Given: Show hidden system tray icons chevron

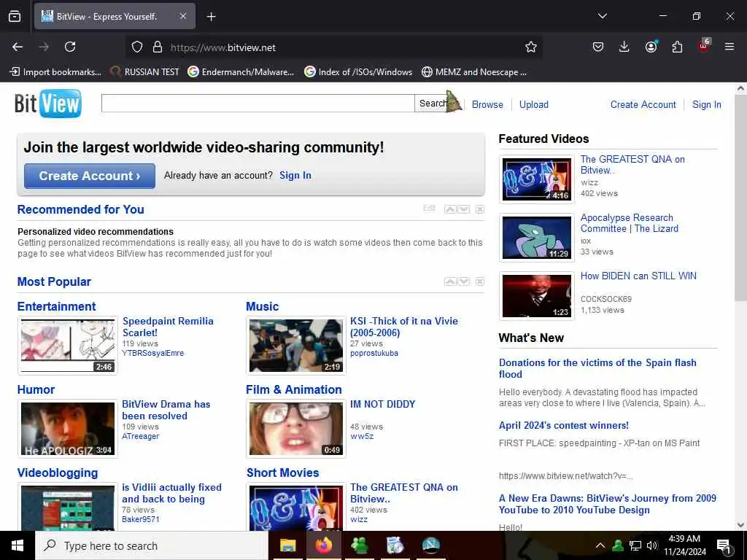Looking at the screenshot, I should click(x=600, y=545).
